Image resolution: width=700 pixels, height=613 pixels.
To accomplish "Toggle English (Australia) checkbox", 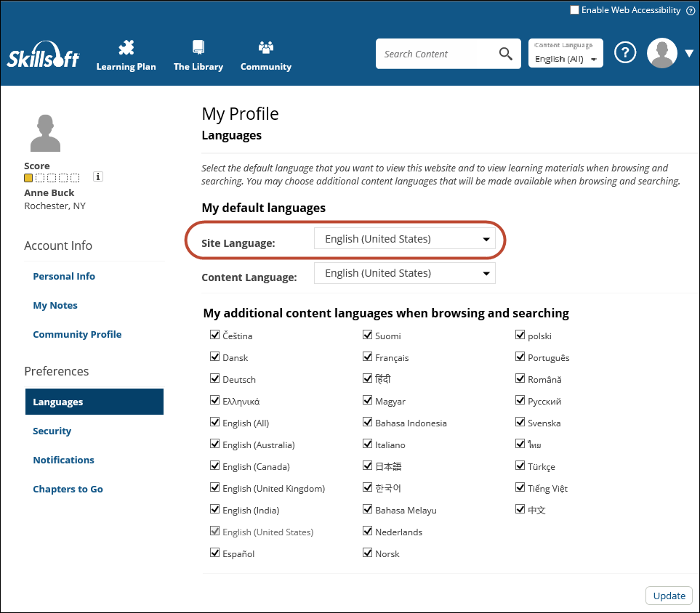I will (214, 444).
